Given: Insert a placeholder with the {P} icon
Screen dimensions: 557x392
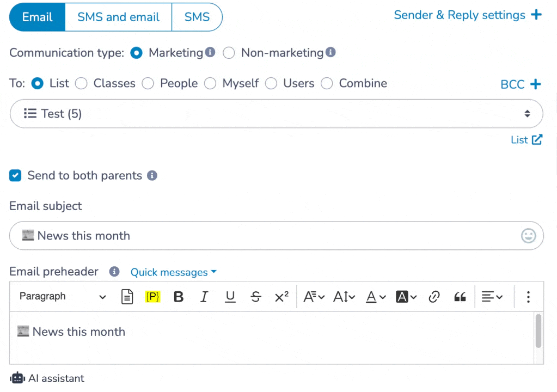Looking at the screenshot, I should tap(153, 297).
